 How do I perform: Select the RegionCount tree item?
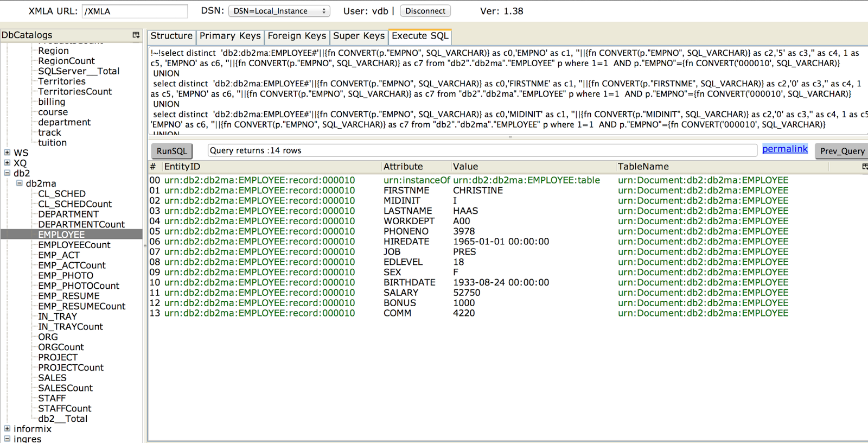(x=66, y=61)
